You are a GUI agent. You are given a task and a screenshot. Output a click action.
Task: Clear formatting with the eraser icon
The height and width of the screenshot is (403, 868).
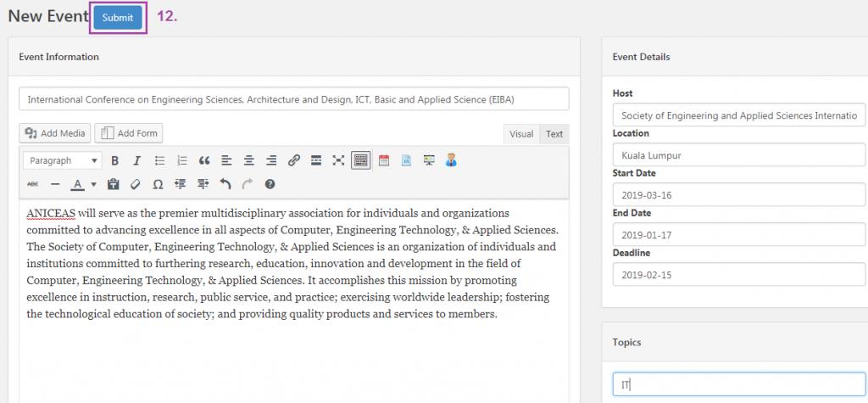coord(136,184)
